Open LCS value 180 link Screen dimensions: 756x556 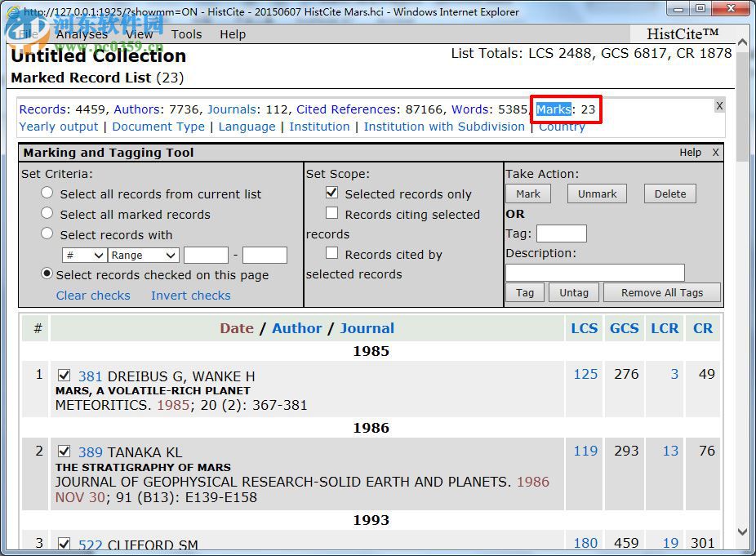[585, 543]
